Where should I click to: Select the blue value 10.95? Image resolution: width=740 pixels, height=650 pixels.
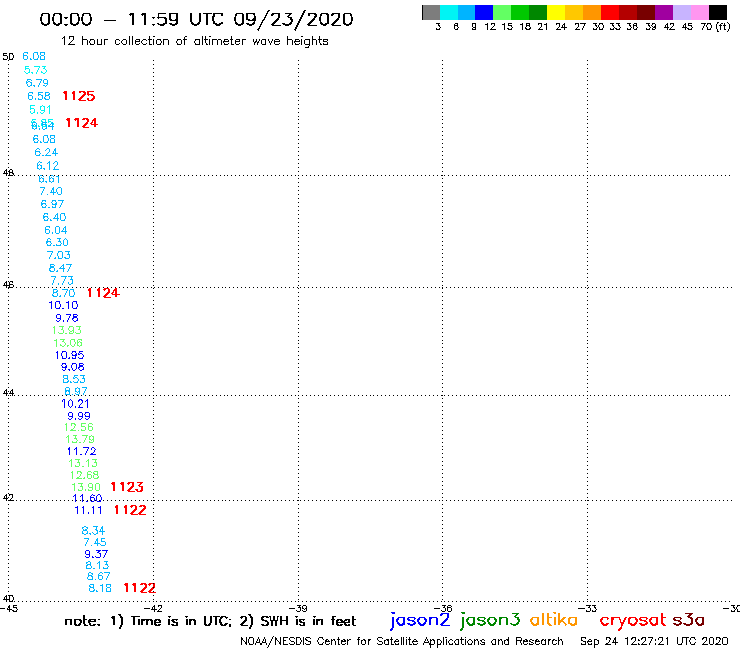(x=69, y=355)
